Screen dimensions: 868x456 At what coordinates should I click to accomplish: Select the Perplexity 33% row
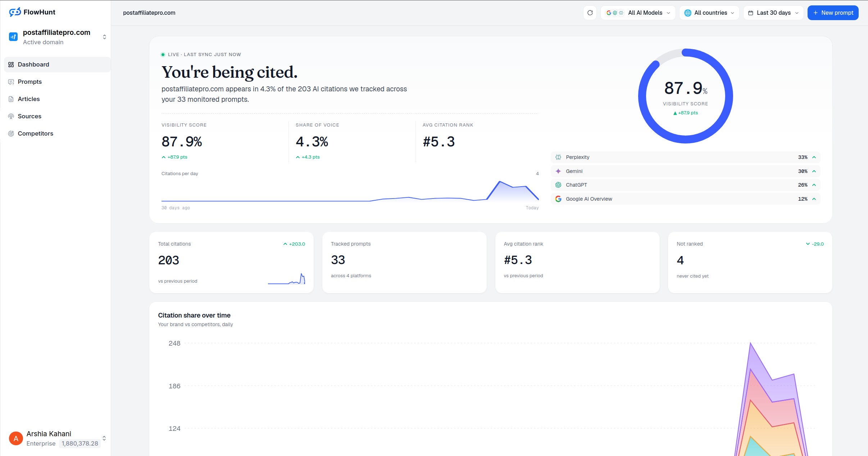coord(685,157)
